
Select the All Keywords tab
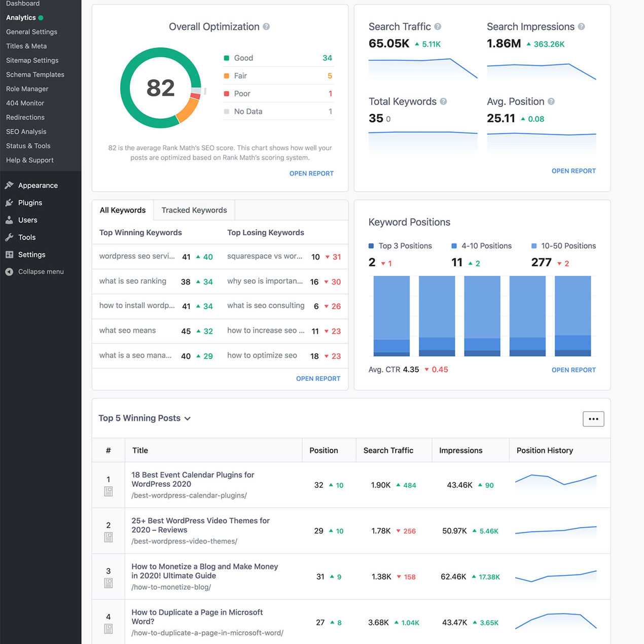[x=123, y=210]
